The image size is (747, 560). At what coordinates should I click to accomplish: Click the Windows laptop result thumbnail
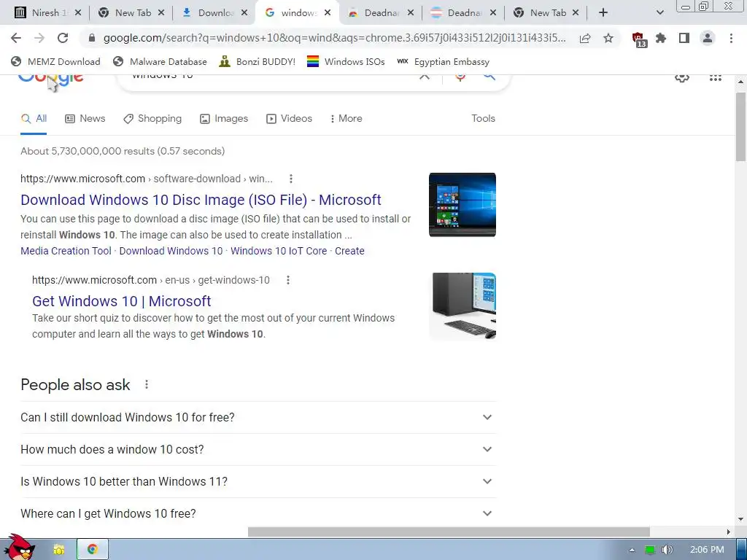click(462, 205)
